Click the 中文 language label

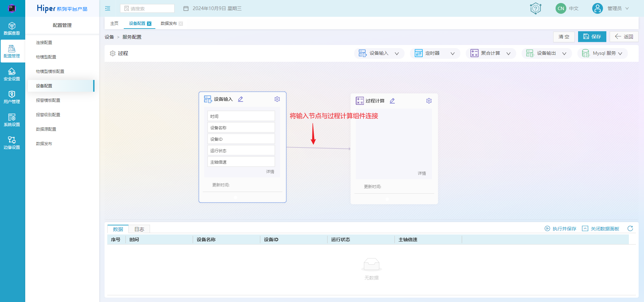pyautogui.click(x=574, y=8)
